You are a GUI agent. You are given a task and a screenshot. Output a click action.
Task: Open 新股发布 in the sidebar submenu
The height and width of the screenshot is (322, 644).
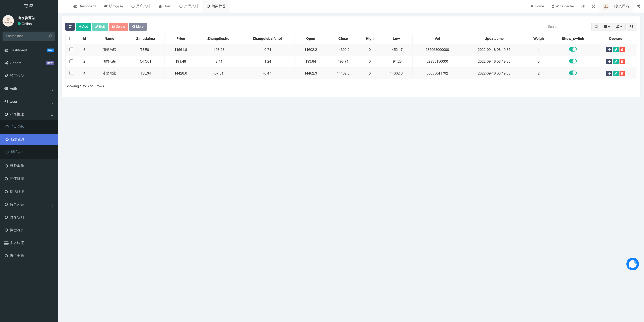click(x=17, y=152)
